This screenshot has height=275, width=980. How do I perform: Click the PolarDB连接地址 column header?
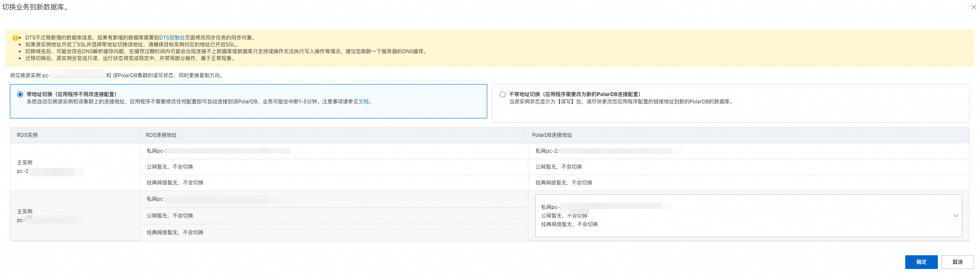747,135
